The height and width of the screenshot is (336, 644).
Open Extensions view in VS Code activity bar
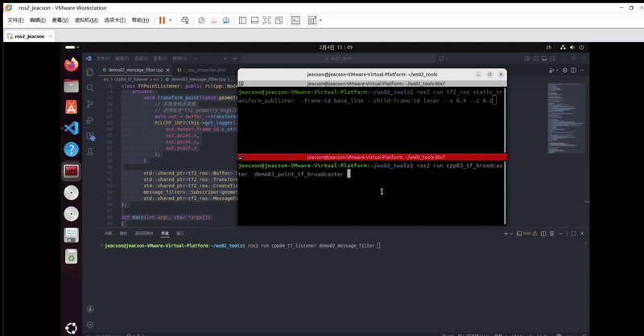pos(90,136)
